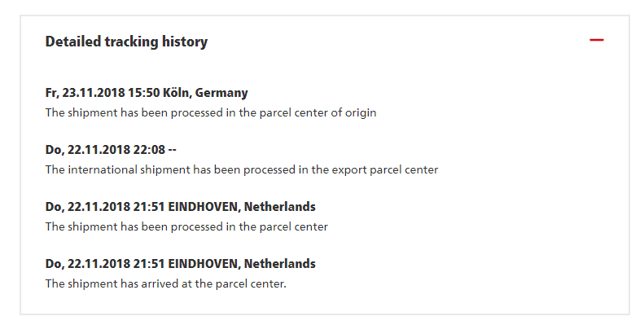Click the word 'origin' in first status
644x325 pixels.
(361, 113)
